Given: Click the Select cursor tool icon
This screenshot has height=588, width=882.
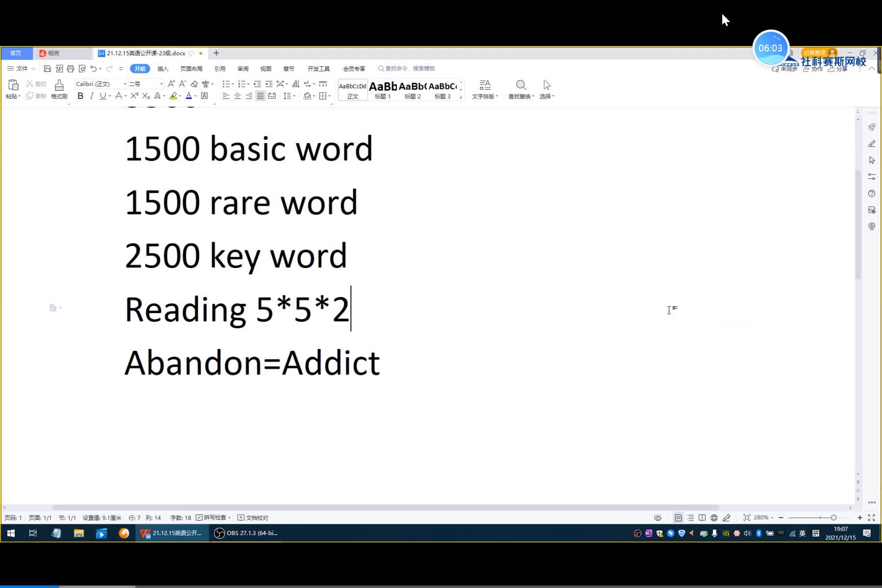Looking at the screenshot, I should click(547, 85).
